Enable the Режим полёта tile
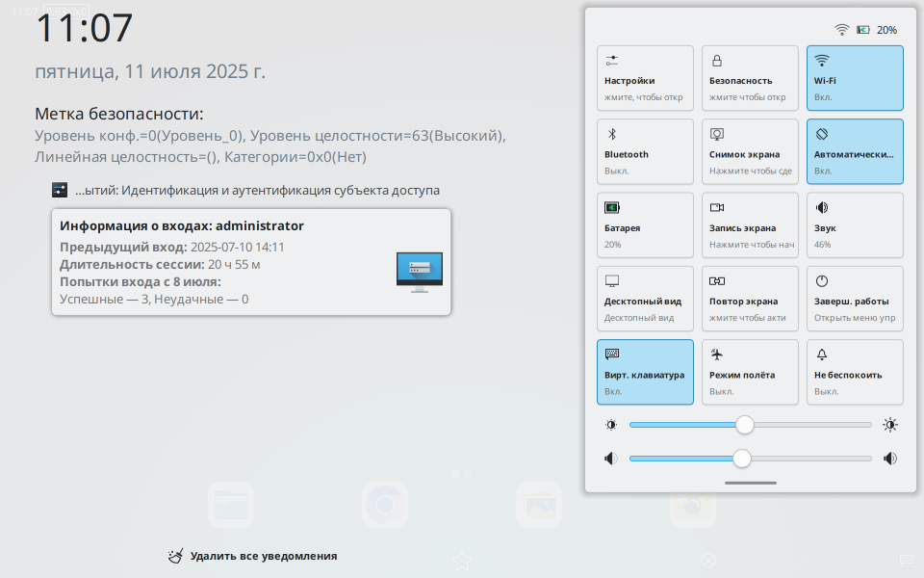This screenshot has height=578, width=924. point(750,372)
